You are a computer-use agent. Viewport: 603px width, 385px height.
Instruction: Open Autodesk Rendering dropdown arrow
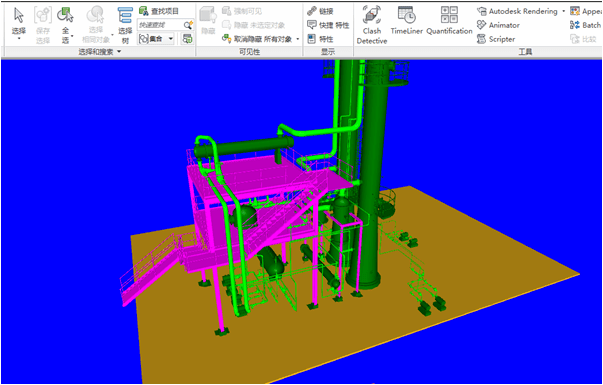point(564,12)
